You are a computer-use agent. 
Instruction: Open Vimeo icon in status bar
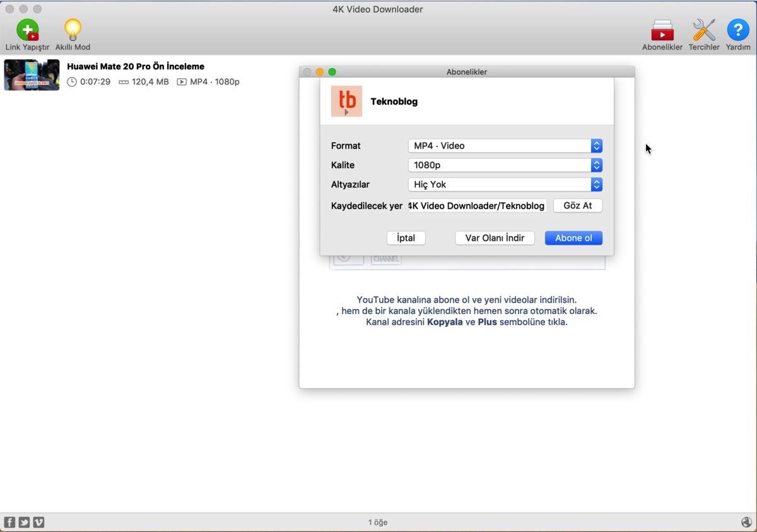pos(38,522)
